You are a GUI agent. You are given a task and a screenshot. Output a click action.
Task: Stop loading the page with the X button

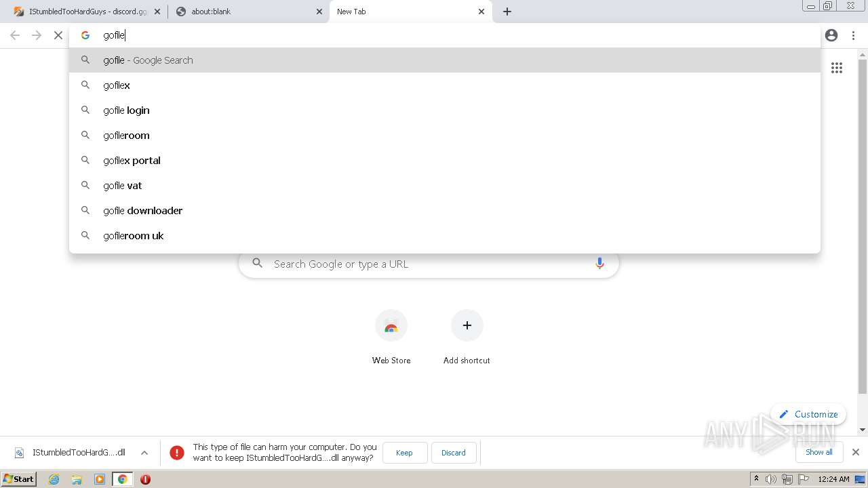click(58, 35)
